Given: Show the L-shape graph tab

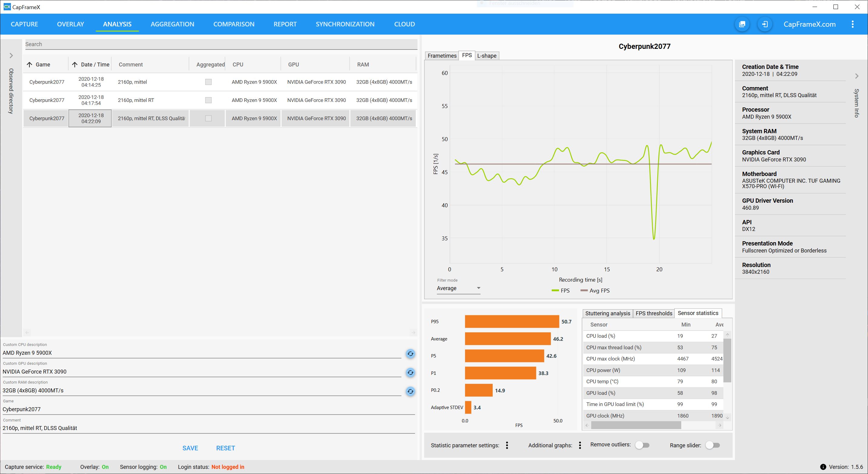Looking at the screenshot, I should click(x=487, y=56).
